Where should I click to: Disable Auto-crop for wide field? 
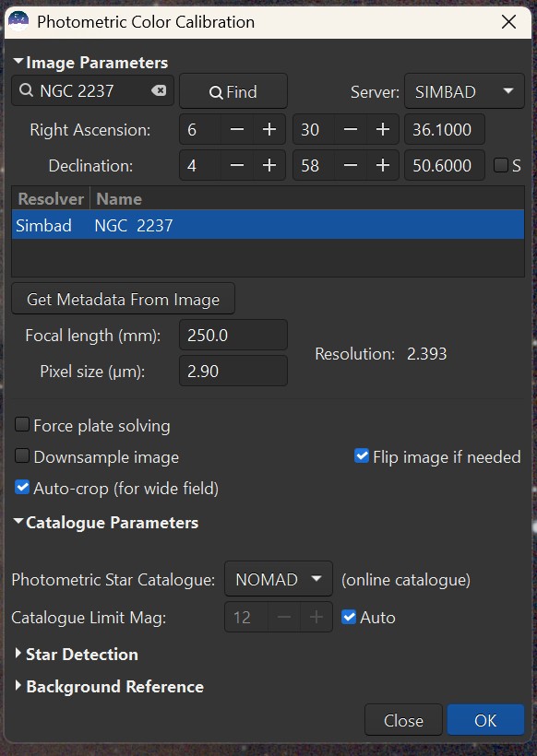pos(22,488)
